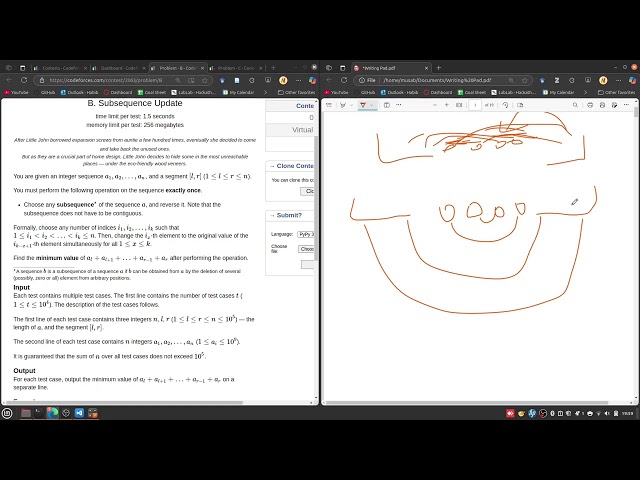Open GitHub bookmark in Codeforces window
This screenshot has height=480, width=640.
pyautogui.click(x=44, y=93)
